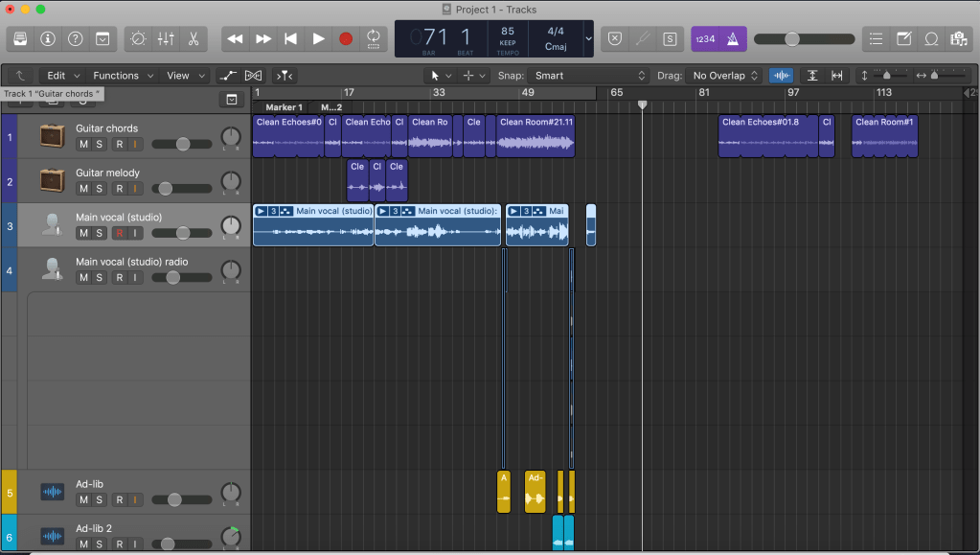Start playback with the Play button
Viewport: 980px width, 555px height.
[x=318, y=38]
